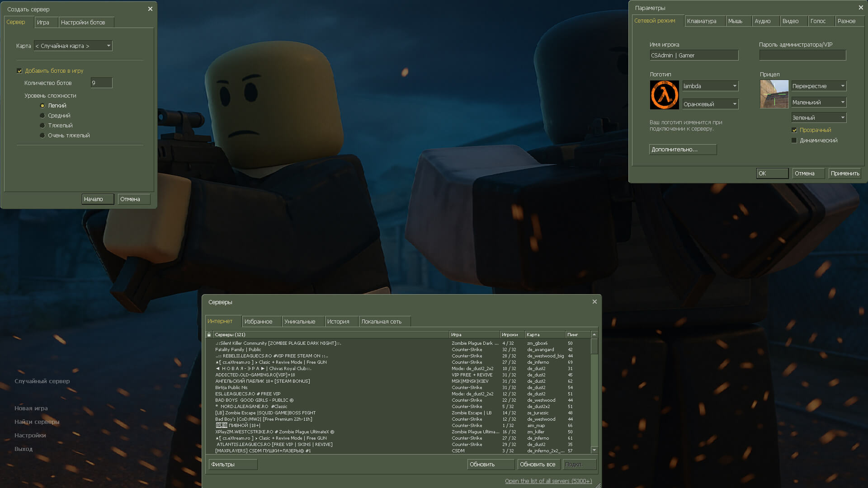Click the lock icon column header
This screenshot has width=868, height=488.
(209, 335)
